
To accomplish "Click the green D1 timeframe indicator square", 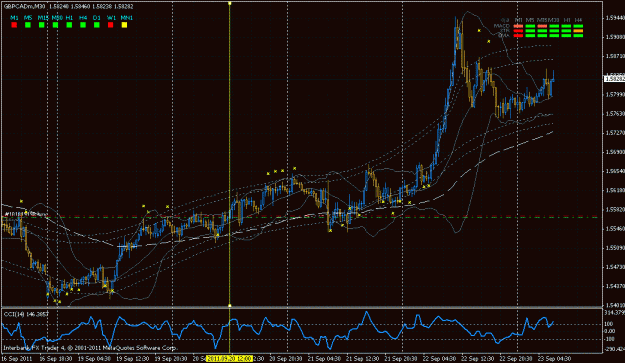I will [96, 25].
